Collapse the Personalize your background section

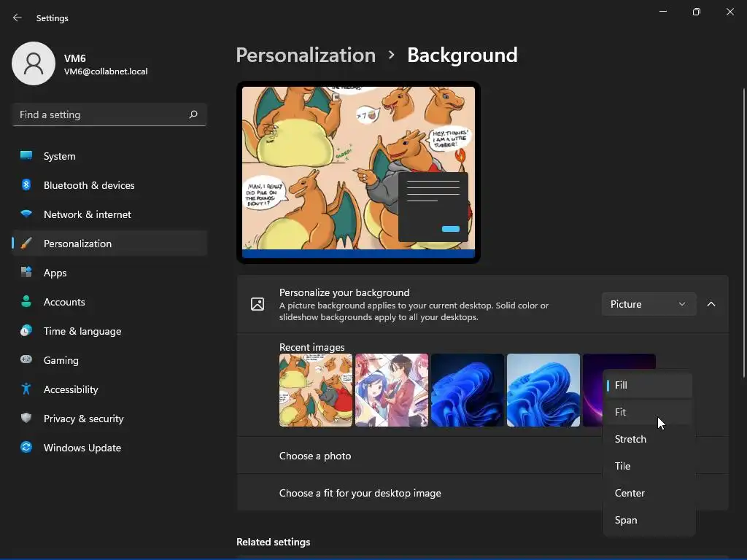click(x=711, y=304)
